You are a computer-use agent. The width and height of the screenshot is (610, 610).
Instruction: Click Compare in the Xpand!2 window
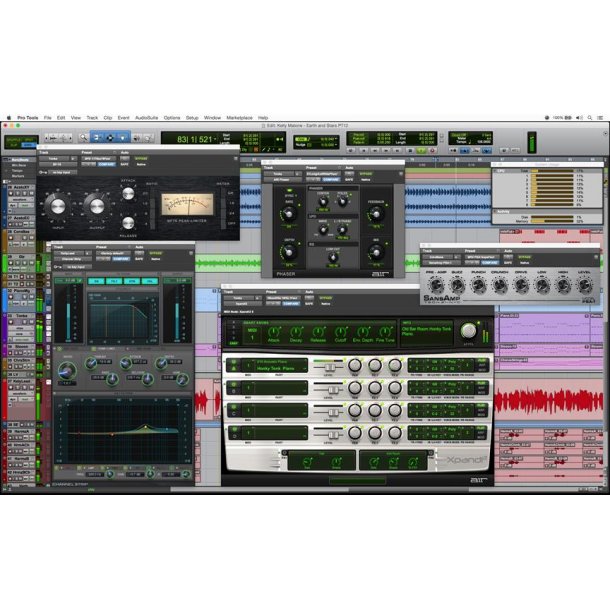pos(291,303)
